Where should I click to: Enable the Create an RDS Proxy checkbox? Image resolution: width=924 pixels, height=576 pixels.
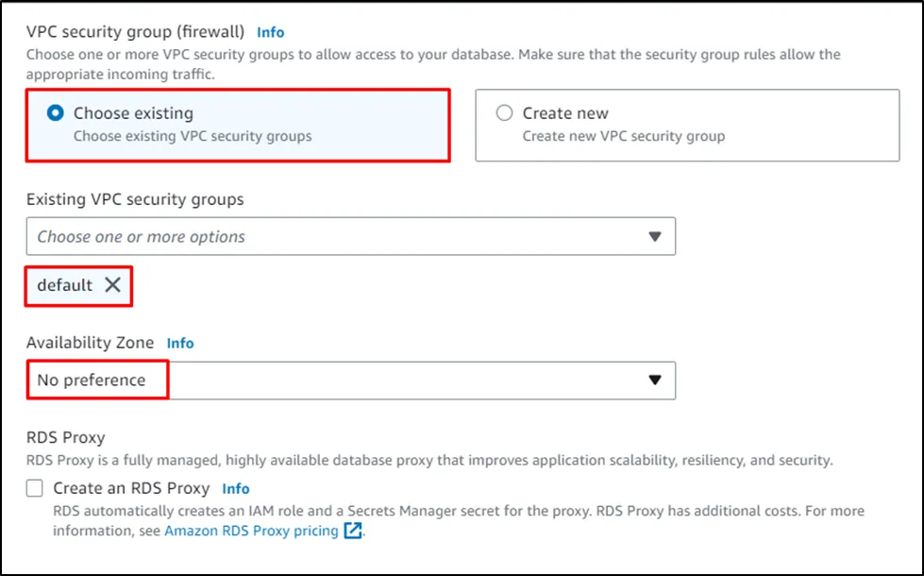click(35, 488)
